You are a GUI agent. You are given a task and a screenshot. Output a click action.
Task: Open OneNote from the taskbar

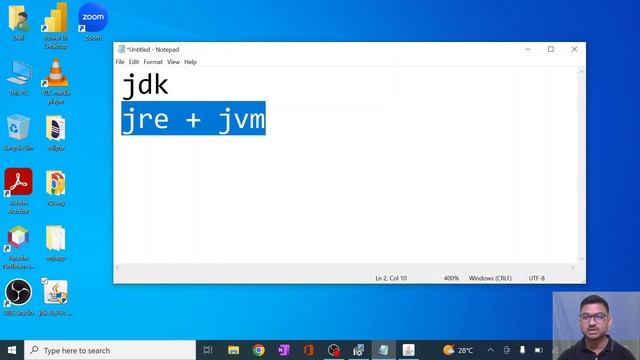[x=284, y=350]
